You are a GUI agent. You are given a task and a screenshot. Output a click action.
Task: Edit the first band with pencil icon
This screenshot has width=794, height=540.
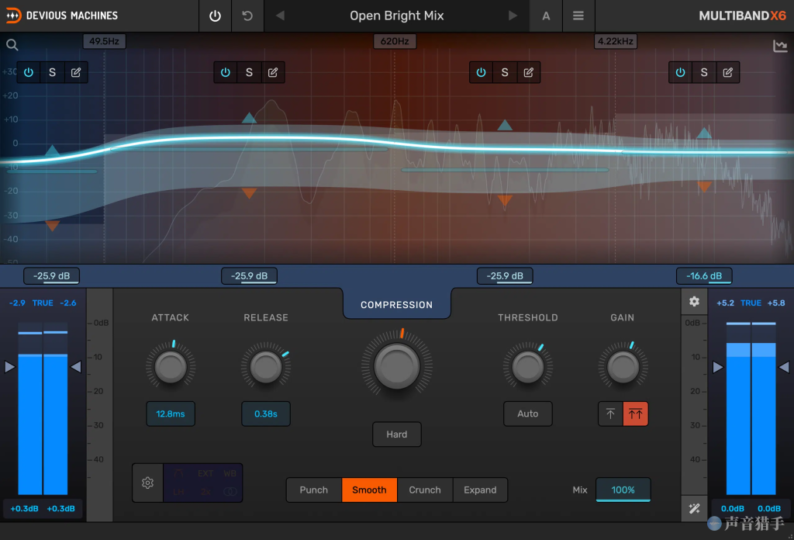coord(76,72)
